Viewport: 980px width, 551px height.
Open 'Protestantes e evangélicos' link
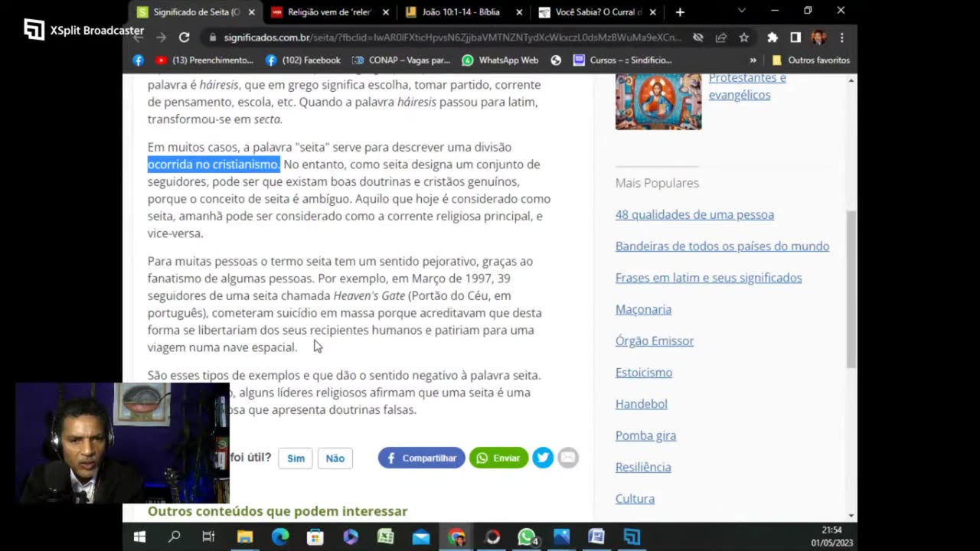[x=747, y=86]
